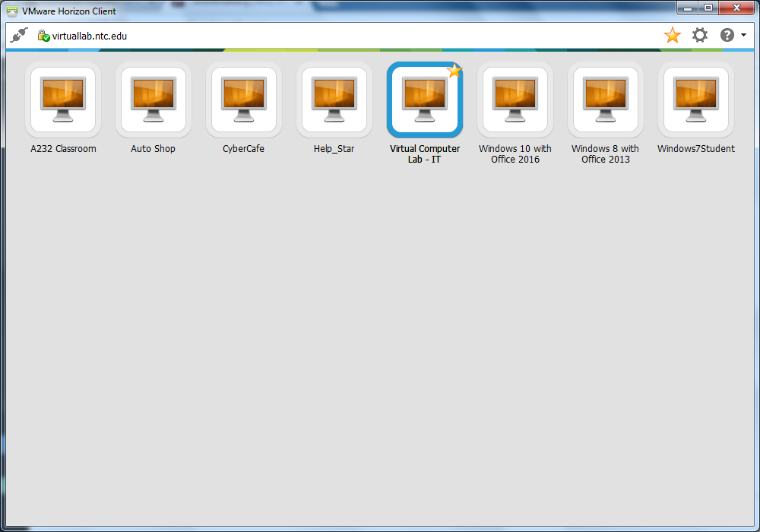
Task: Select Windows 10 with Office 2016 desktop
Action: (515, 100)
